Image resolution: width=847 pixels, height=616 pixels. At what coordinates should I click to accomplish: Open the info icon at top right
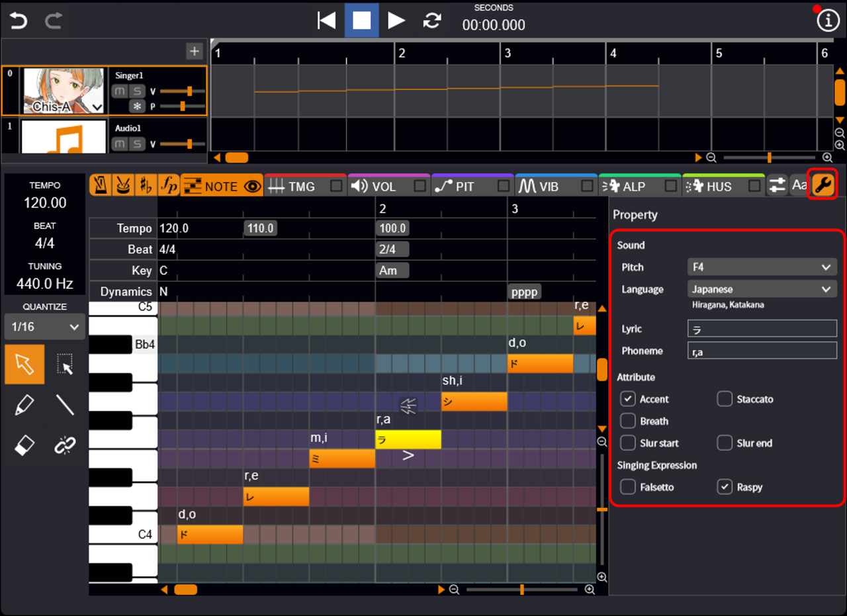(x=828, y=21)
